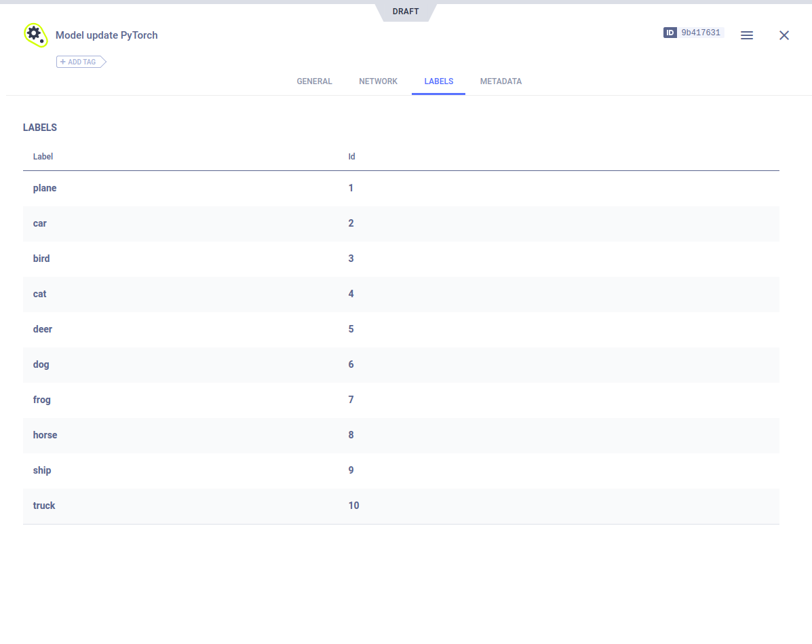Image resolution: width=812 pixels, height=644 pixels.
Task: Click the ID badge icon
Action: (x=670, y=33)
